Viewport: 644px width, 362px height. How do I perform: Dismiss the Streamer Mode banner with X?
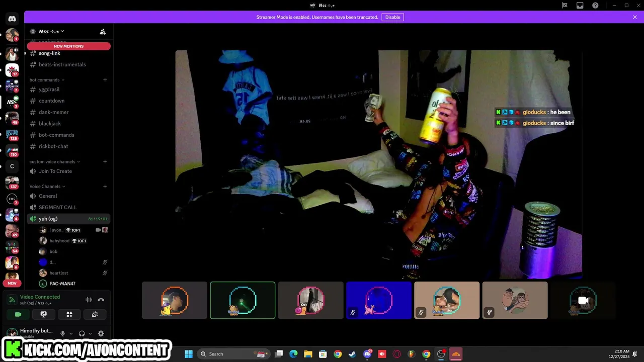[x=635, y=17]
